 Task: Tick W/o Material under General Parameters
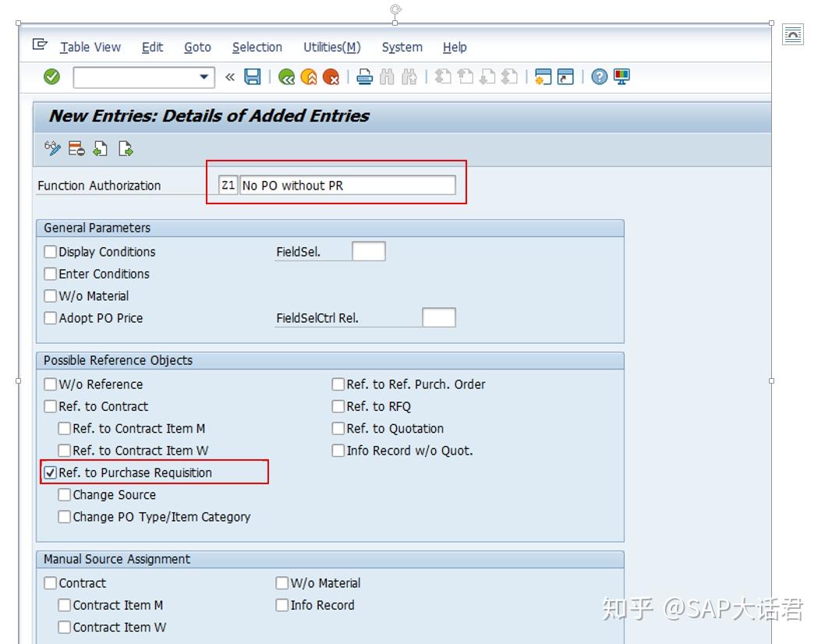(51, 295)
